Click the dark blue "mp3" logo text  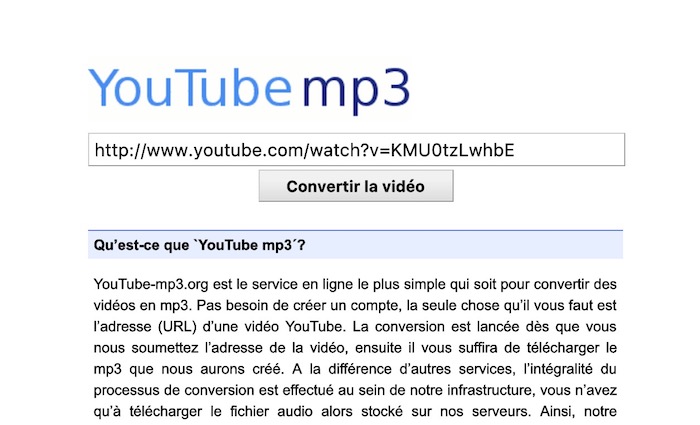point(356,92)
